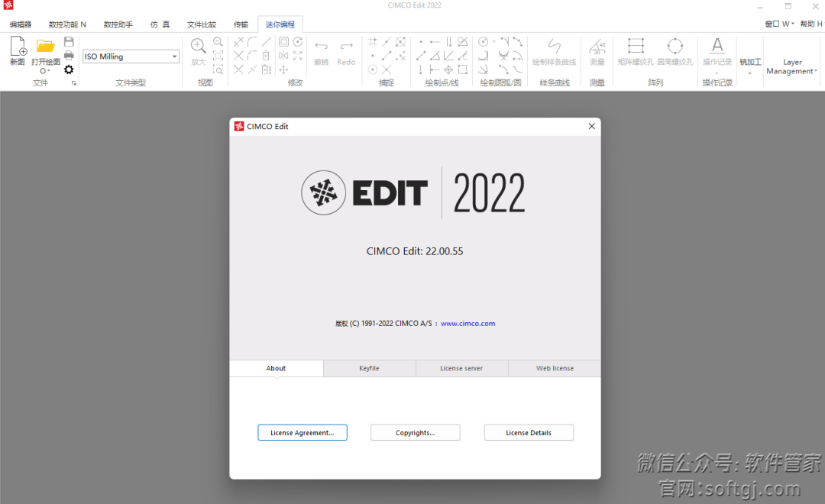Close the CIMCO Edit about dialog
The image size is (825, 504).
click(591, 126)
